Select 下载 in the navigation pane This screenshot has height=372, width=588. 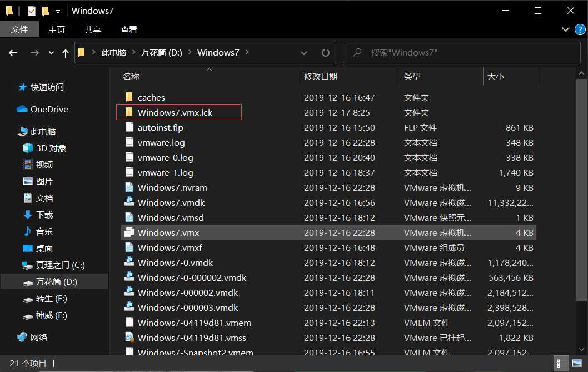click(x=44, y=215)
